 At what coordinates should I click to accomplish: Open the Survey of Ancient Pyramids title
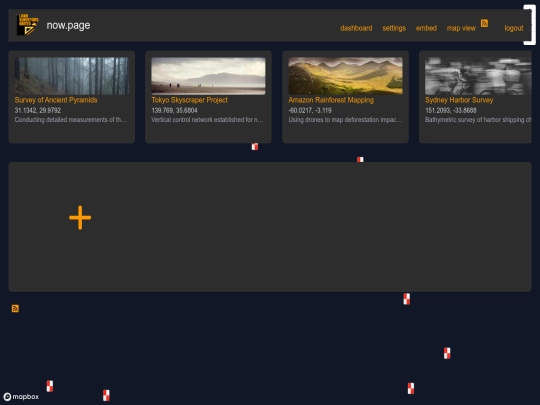tap(56, 100)
